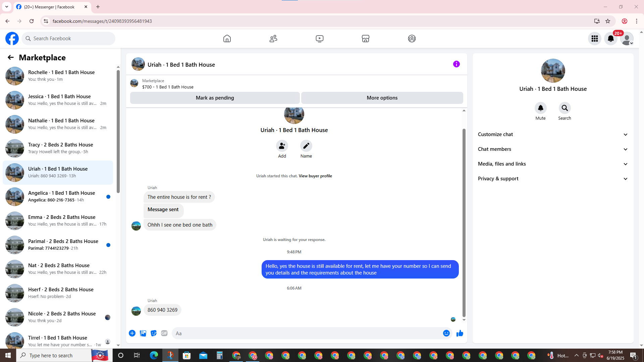Open Angelica · 1 Bed 1 Bath House chat
This screenshot has height=362, width=644.
tap(58, 197)
